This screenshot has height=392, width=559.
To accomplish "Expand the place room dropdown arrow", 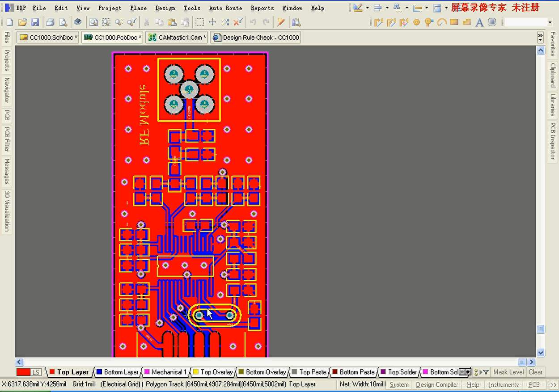I will [x=446, y=8].
